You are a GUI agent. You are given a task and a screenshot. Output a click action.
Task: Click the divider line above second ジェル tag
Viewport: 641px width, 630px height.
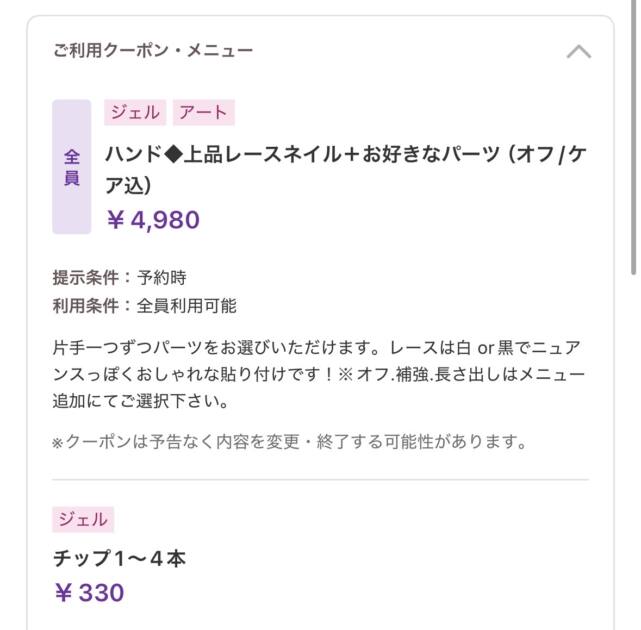pos(320,480)
